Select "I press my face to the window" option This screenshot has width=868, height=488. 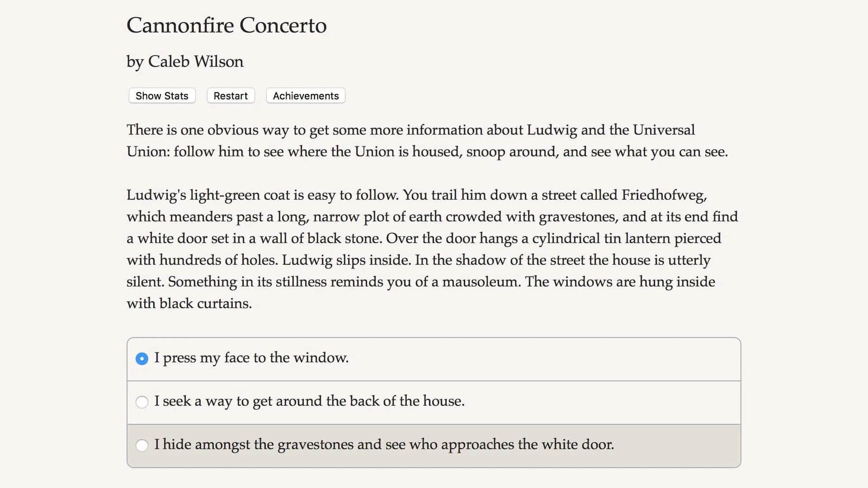251,358
